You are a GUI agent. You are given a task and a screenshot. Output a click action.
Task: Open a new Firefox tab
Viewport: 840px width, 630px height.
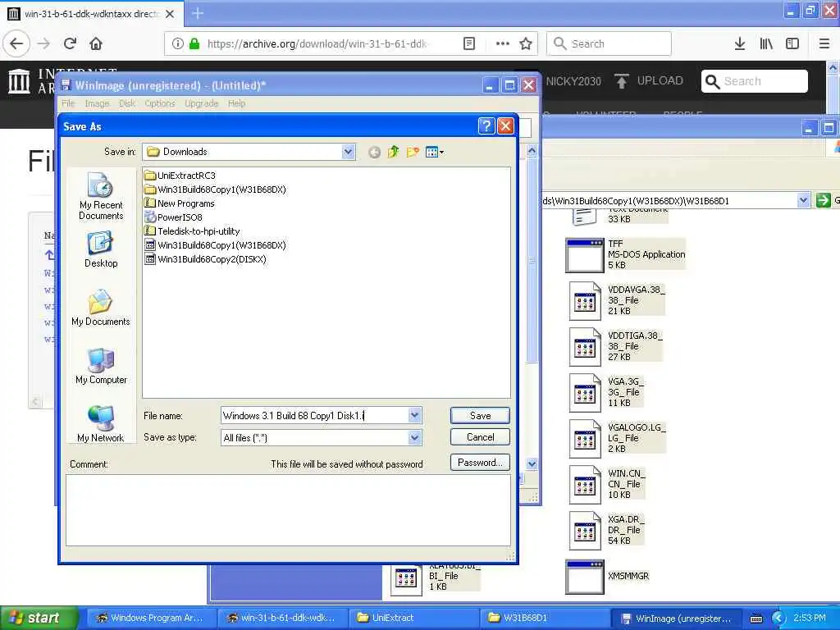coord(198,13)
